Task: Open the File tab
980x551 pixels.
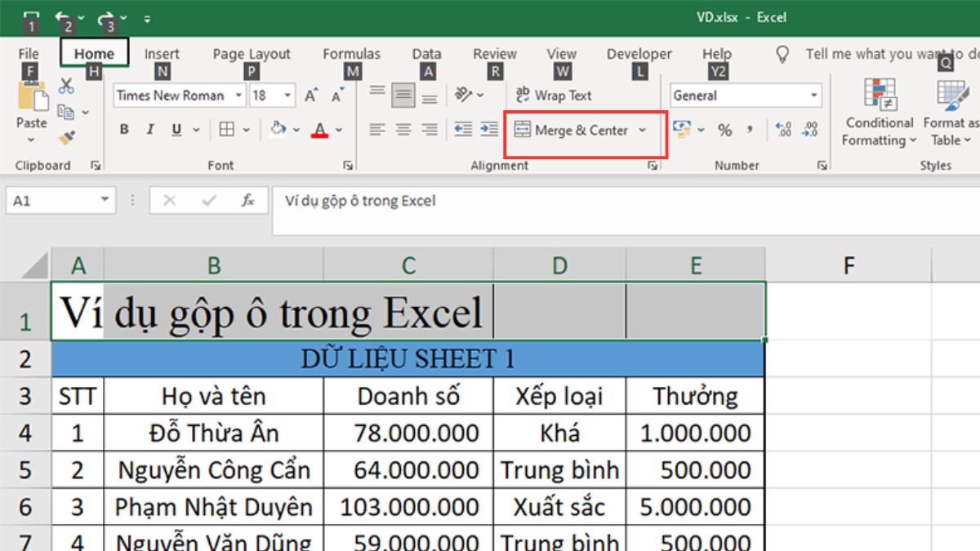Action: coord(29,54)
